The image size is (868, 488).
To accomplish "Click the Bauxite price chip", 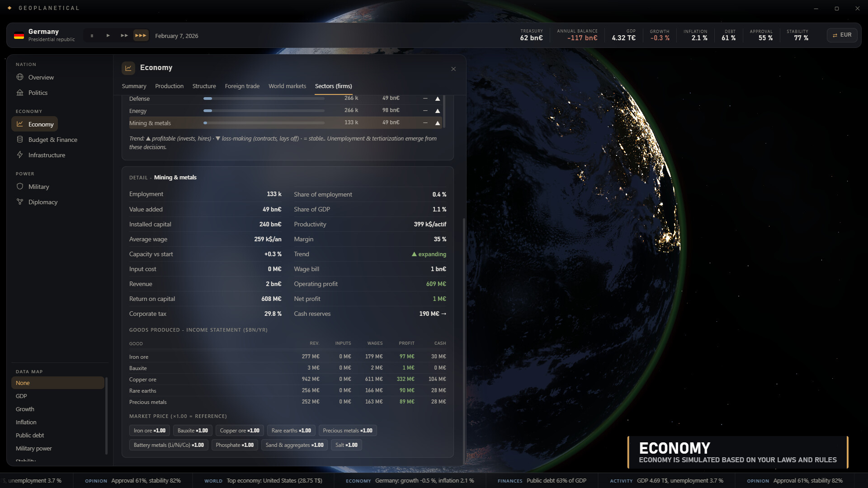I will click(x=193, y=431).
